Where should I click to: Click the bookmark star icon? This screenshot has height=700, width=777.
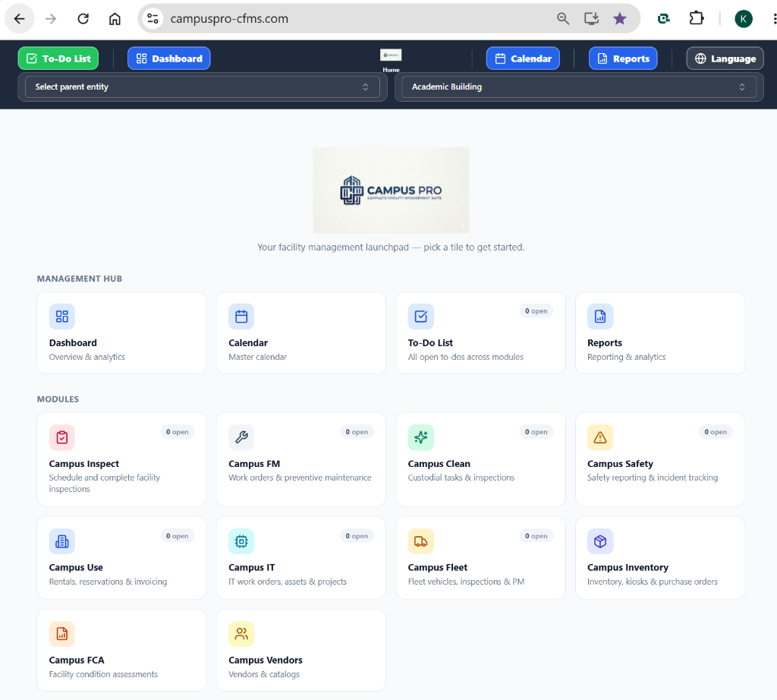(619, 19)
